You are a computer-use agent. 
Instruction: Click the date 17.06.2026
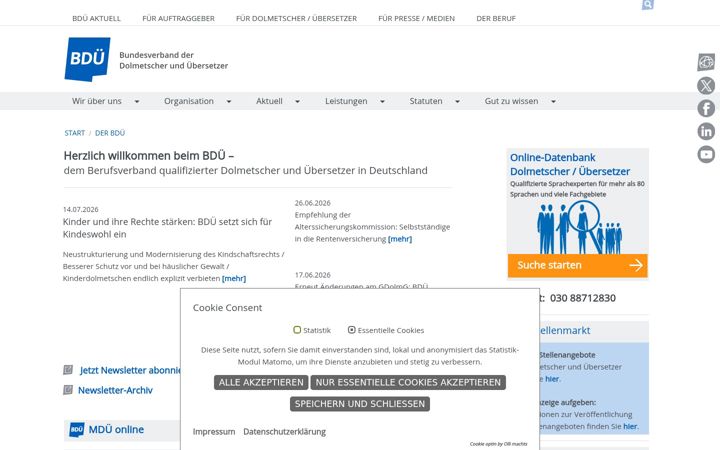click(x=313, y=275)
